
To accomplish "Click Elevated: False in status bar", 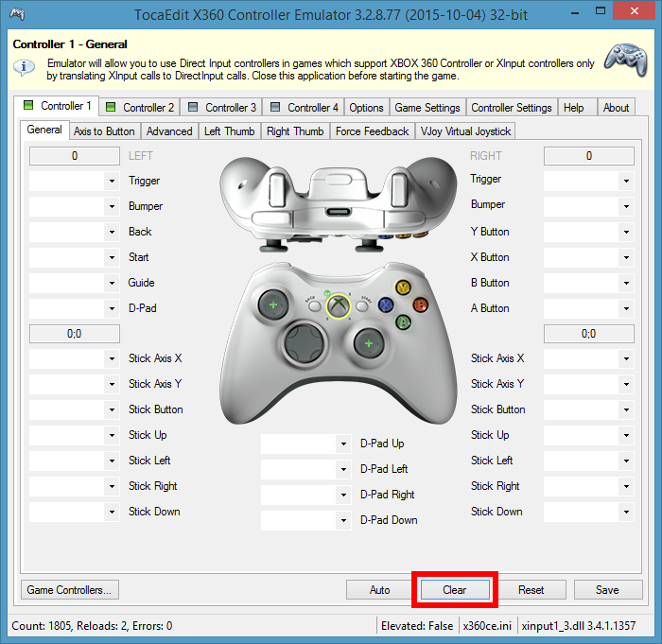I will coord(417,625).
